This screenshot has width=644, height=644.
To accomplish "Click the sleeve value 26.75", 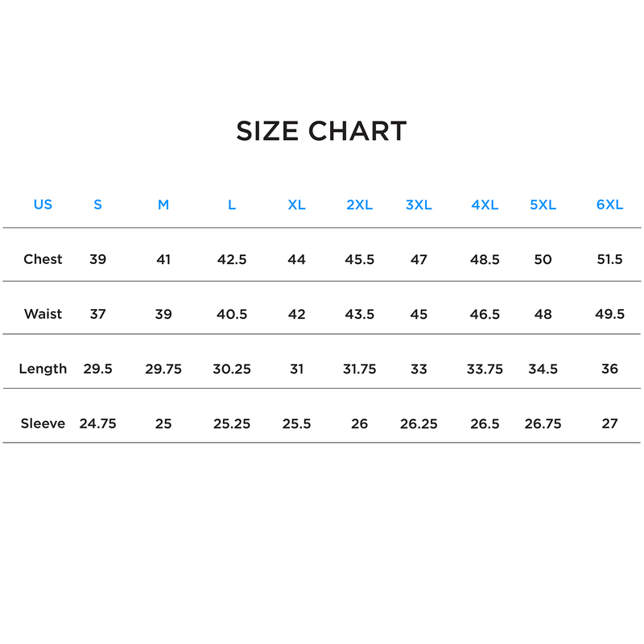I will pos(543,423).
